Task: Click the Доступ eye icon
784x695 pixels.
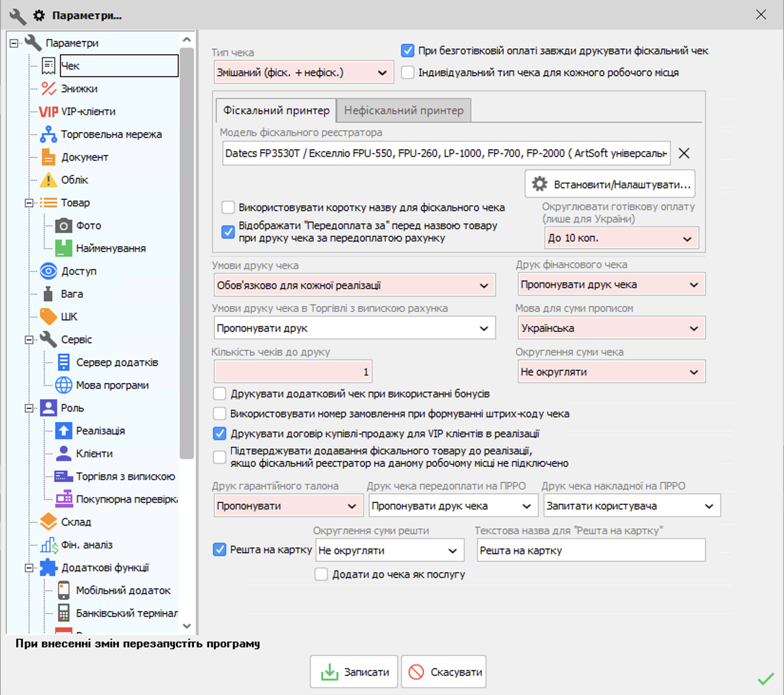Action: (x=48, y=271)
